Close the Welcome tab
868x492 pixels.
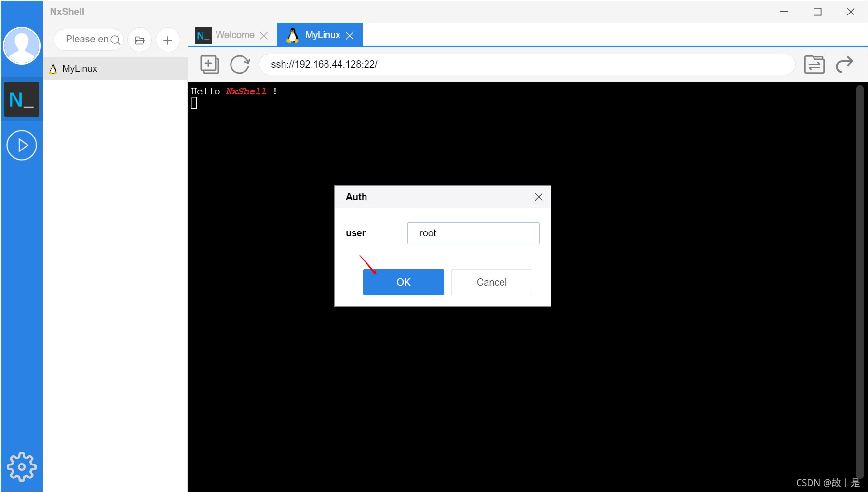(264, 36)
